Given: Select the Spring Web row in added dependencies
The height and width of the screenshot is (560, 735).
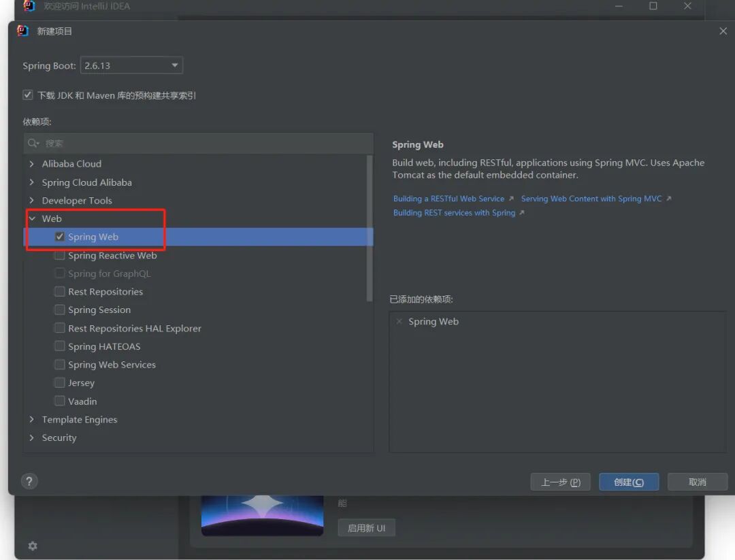Looking at the screenshot, I should pos(557,321).
